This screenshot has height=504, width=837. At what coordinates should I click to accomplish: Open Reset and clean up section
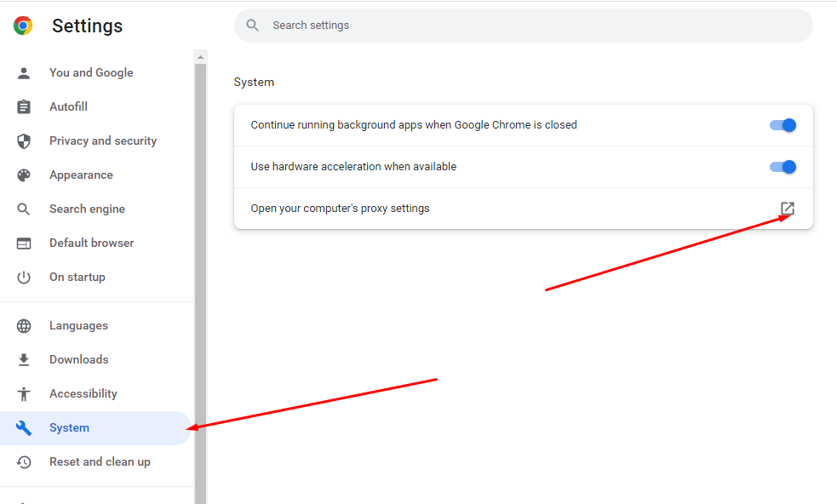pos(96,461)
